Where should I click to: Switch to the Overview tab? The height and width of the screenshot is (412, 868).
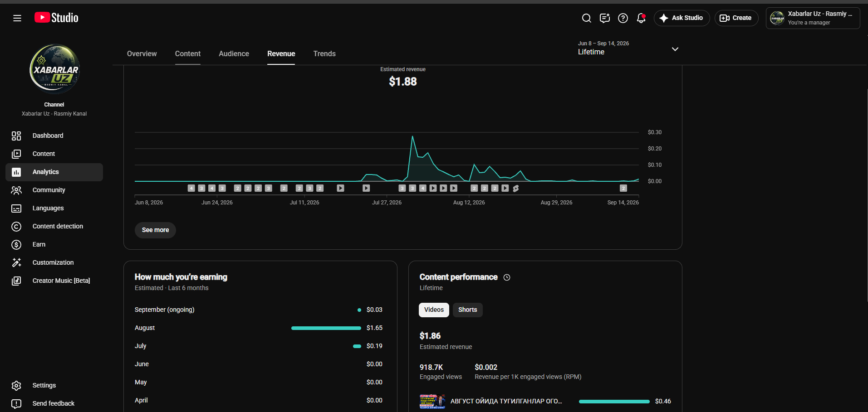point(142,53)
